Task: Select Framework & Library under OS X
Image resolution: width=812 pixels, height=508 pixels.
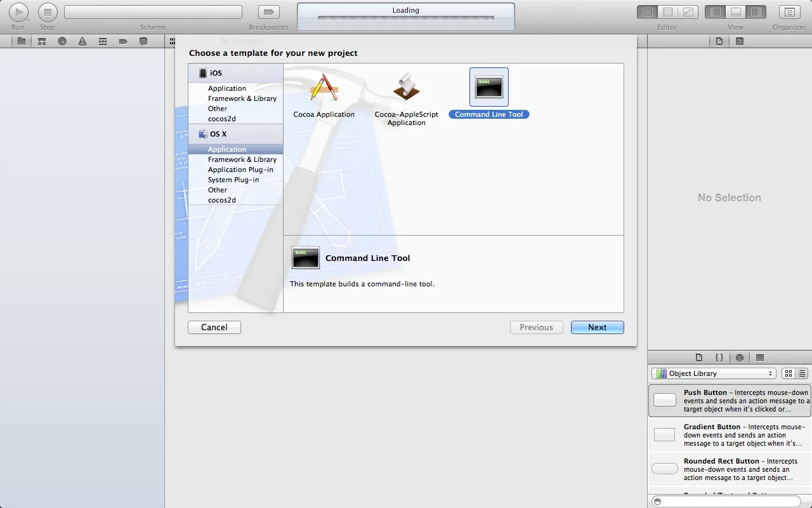Action: [x=241, y=159]
